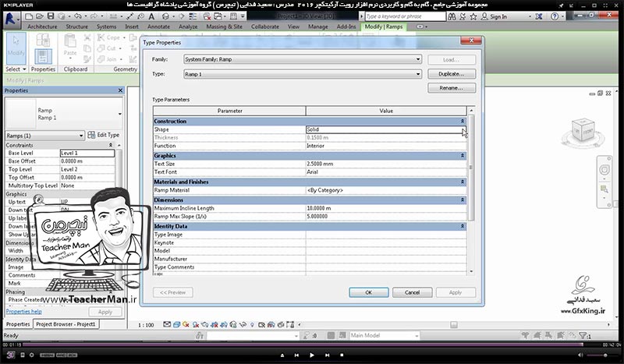The width and height of the screenshot is (624, 364).
Task: Click the Properties help link
Action: [x=24, y=312]
